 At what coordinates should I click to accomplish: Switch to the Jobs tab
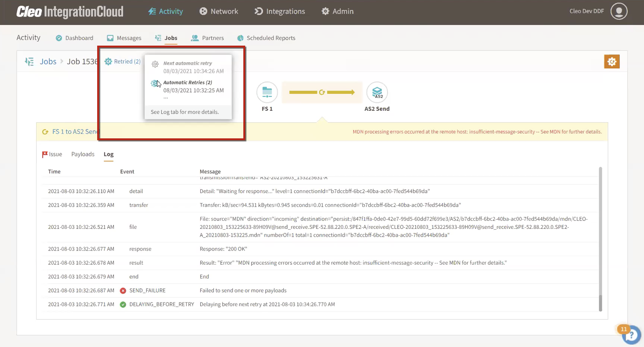pyautogui.click(x=166, y=38)
